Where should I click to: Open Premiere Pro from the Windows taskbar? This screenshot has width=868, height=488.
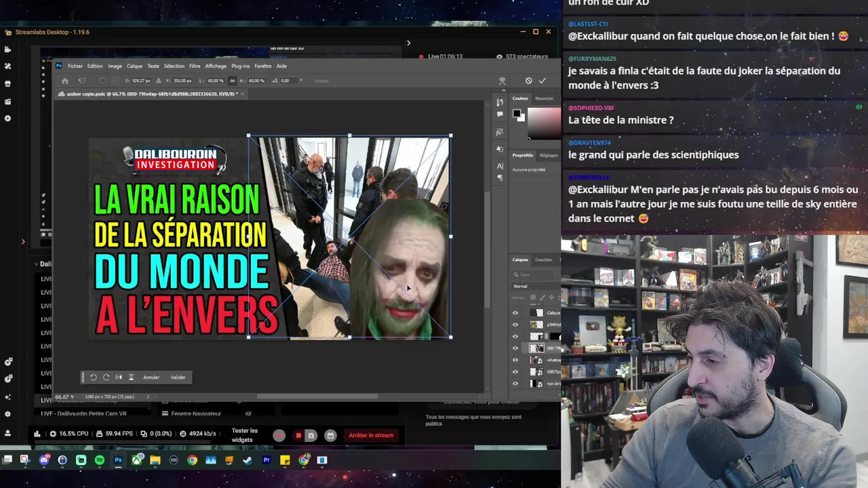pyautogui.click(x=267, y=460)
